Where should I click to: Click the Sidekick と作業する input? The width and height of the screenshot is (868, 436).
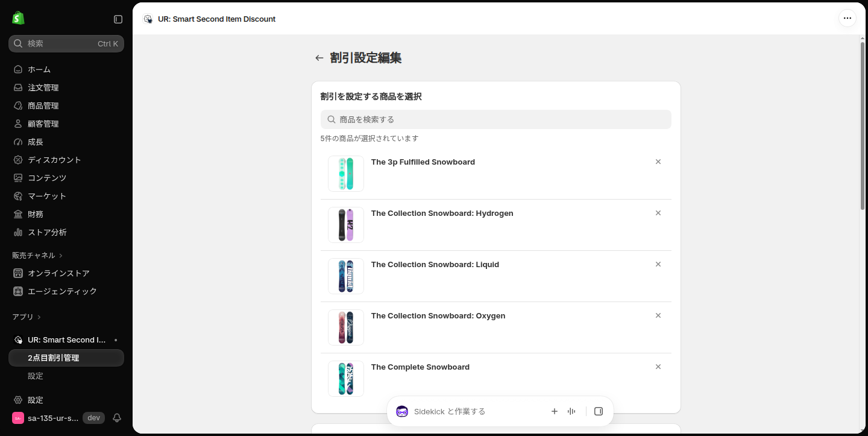(476, 411)
